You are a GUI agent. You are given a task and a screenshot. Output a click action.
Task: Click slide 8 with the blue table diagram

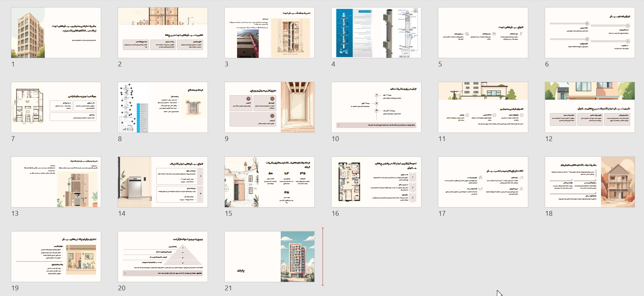(163, 107)
